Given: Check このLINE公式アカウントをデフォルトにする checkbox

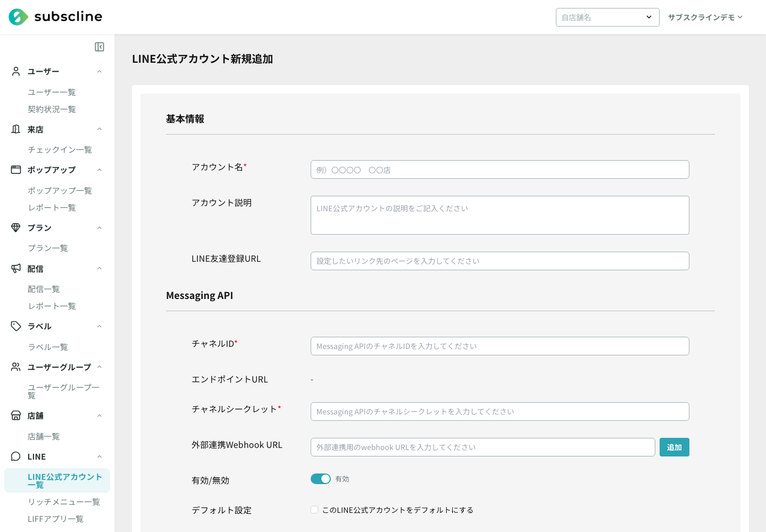Looking at the screenshot, I should click(x=314, y=510).
